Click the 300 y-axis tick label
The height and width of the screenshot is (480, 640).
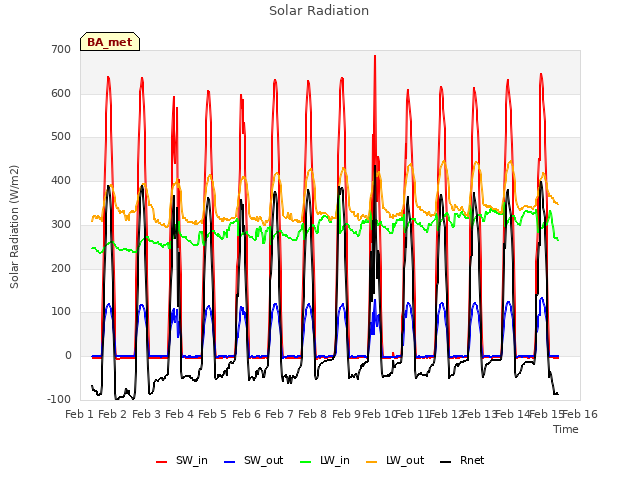[x=61, y=224]
